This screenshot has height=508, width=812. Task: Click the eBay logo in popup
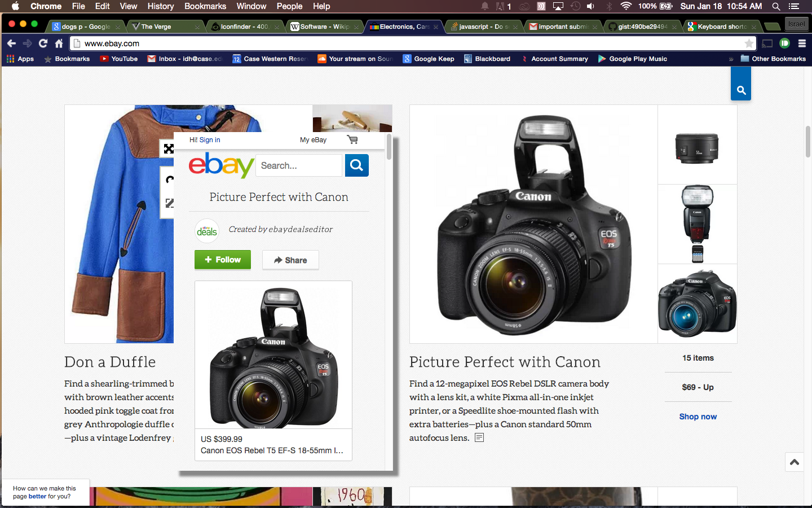pos(221,165)
